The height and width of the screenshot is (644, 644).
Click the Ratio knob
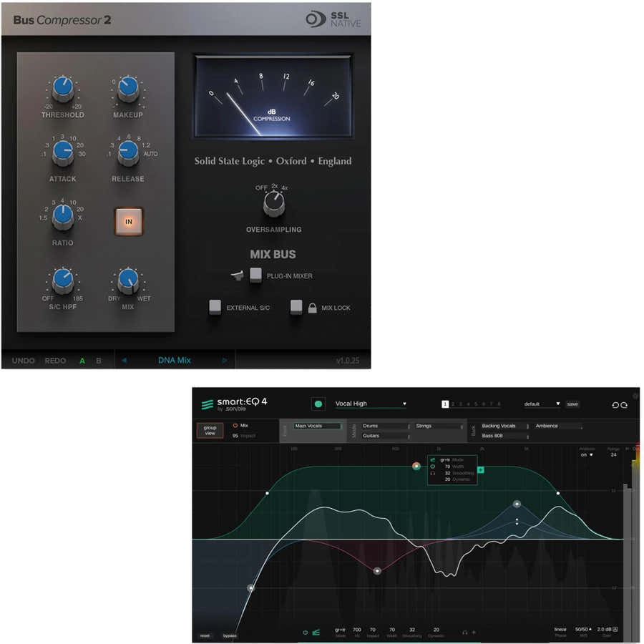63,217
